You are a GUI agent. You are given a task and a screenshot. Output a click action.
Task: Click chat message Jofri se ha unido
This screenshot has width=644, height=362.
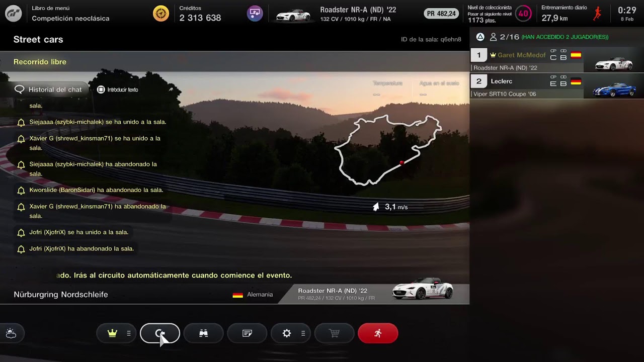pos(79,232)
